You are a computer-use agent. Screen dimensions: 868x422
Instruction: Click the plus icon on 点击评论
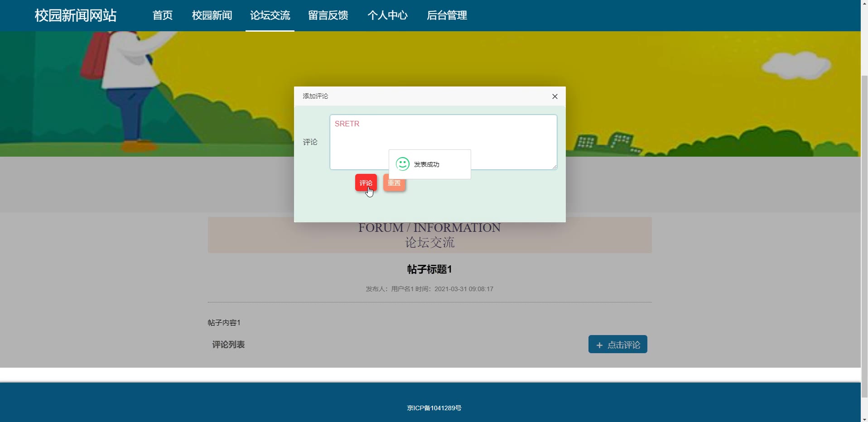coord(599,345)
